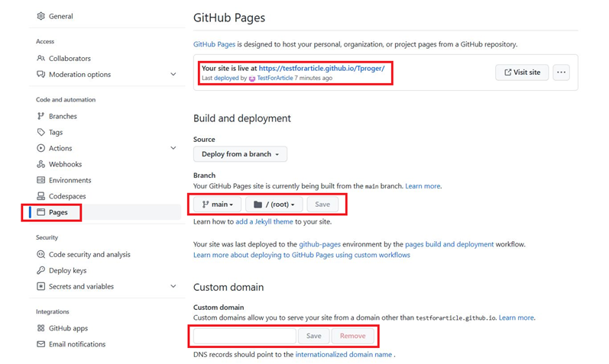609x364 pixels.
Task: Open the testforarticle.github.io/Tproger site link
Action: (x=322, y=68)
